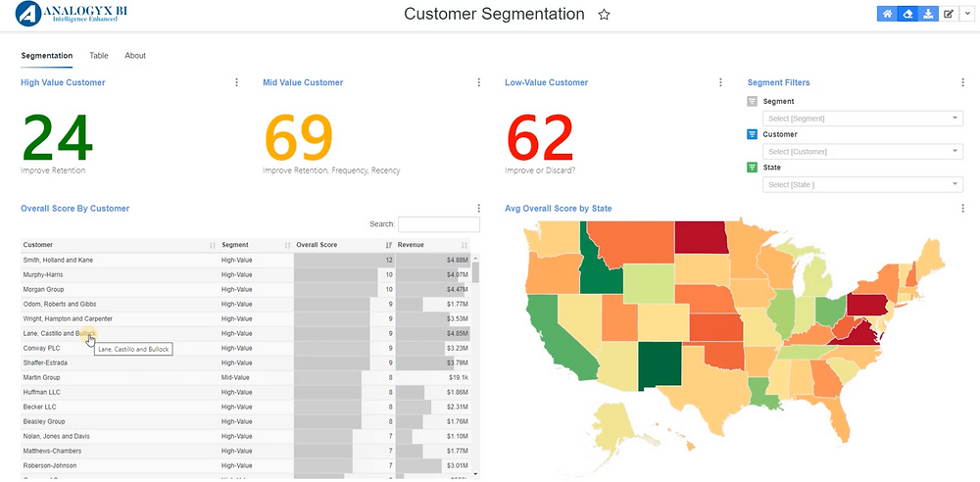Click the table scrollbar up arrow
Screen dimensions: 980x482
click(475, 257)
